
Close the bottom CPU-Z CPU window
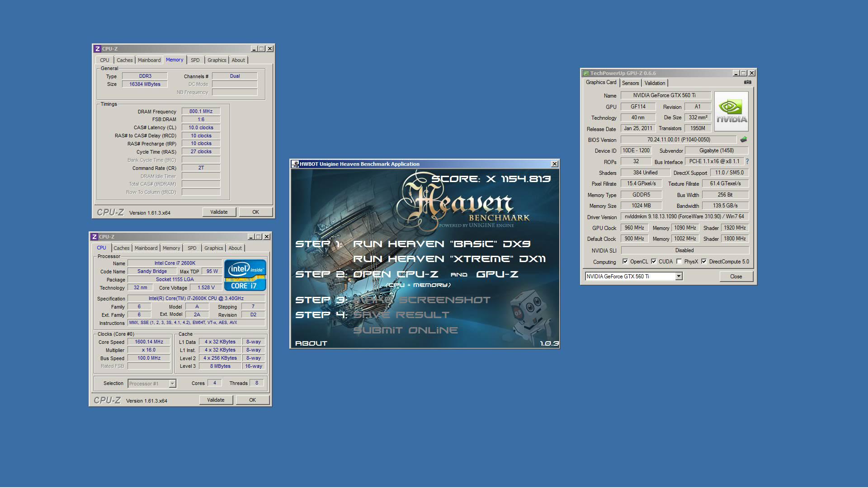click(x=267, y=237)
